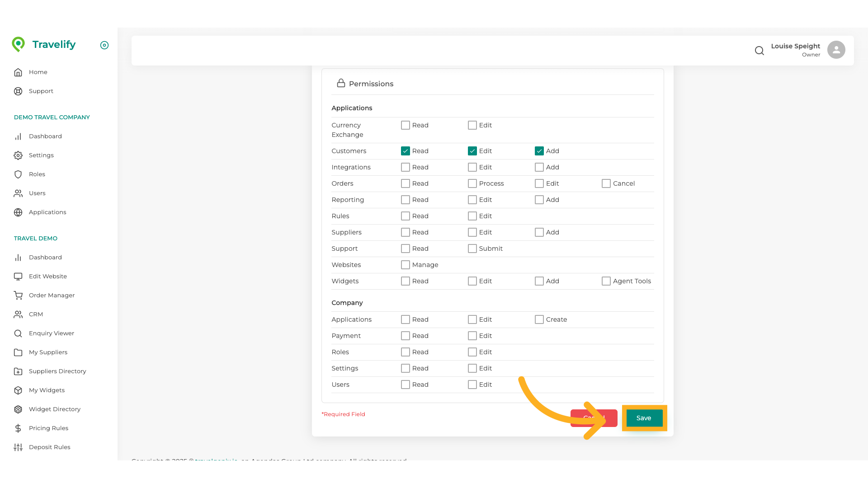Uncheck the Customers Add permission
This screenshot has height=488, width=868.
539,151
